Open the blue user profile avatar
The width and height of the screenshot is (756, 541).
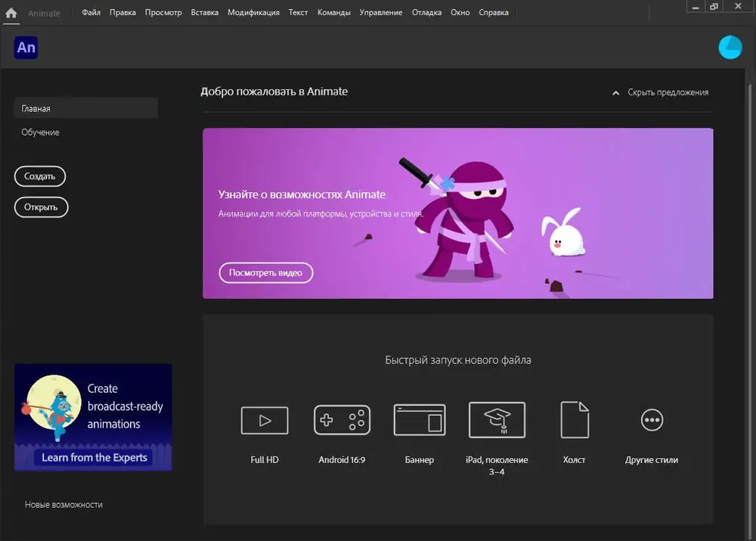tap(730, 48)
